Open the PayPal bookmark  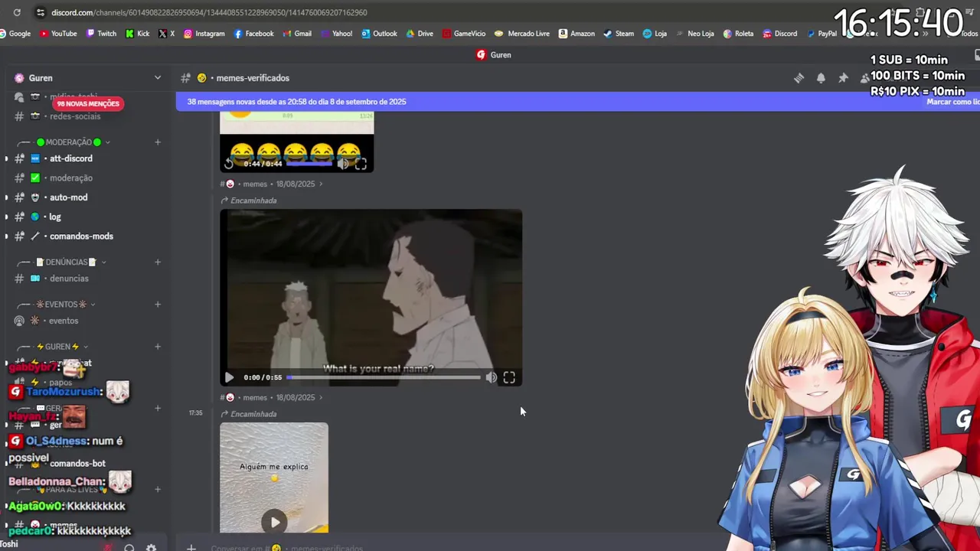(x=822, y=34)
